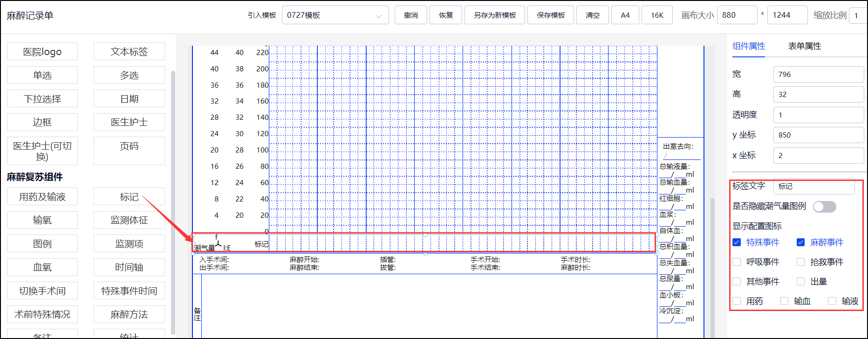Check the 抢救事件 checkbox
868x339 pixels.
pyautogui.click(x=800, y=262)
